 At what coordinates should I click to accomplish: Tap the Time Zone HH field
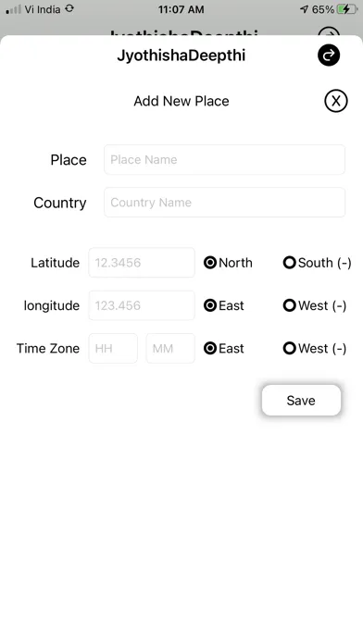(x=113, y=348)
